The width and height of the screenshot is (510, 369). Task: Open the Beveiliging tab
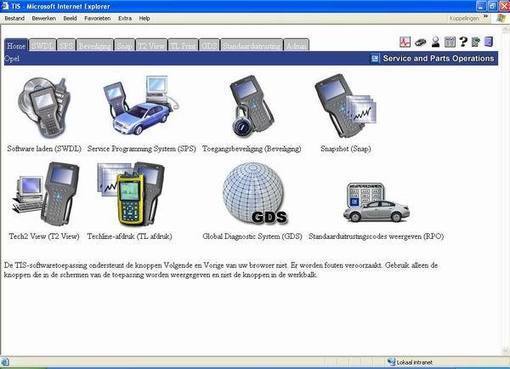pyautogui.click(x=95, y=45)
